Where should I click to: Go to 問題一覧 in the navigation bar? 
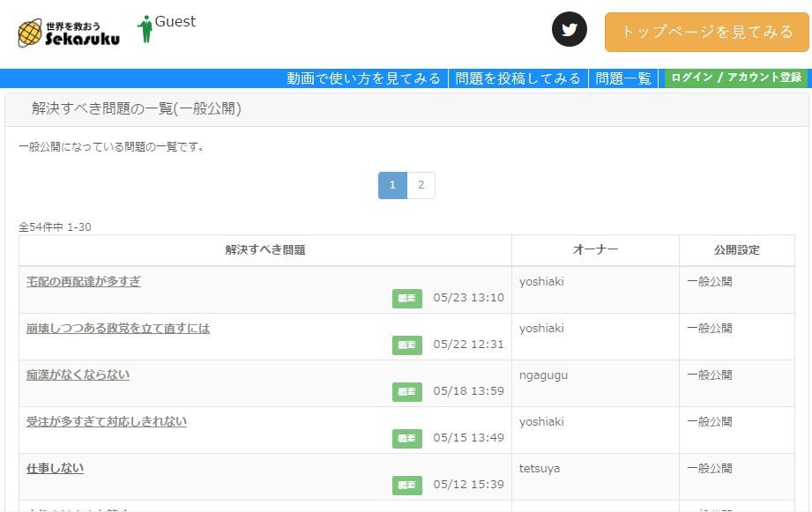click(622, 78)
